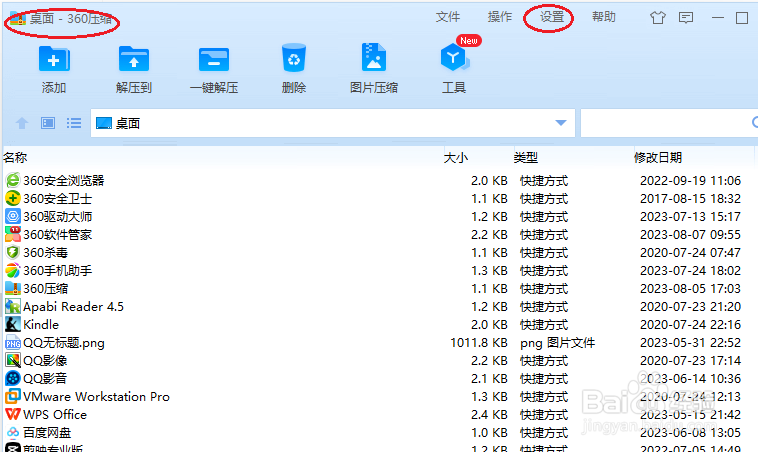Viewport: 758px width, 452px height.
Task: Click the file name text VMware Workstation Pro
Action: coord(97,396)
